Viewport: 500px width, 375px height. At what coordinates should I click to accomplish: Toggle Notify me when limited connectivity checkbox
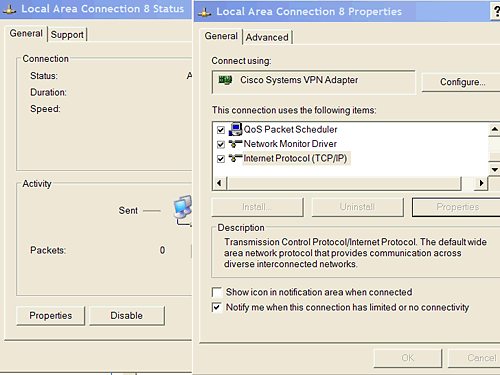[217, 307]
